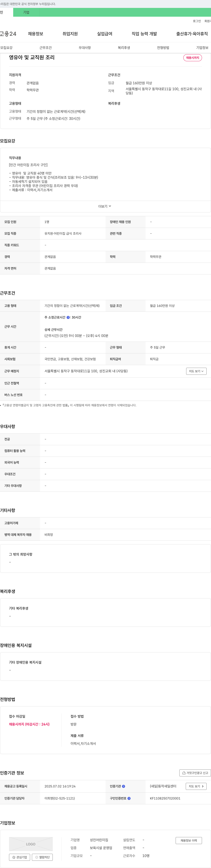Select 국민연금, 고용보험, 산재보험, 건강보험 cell
Screen dimensions: 211x868
70,359
